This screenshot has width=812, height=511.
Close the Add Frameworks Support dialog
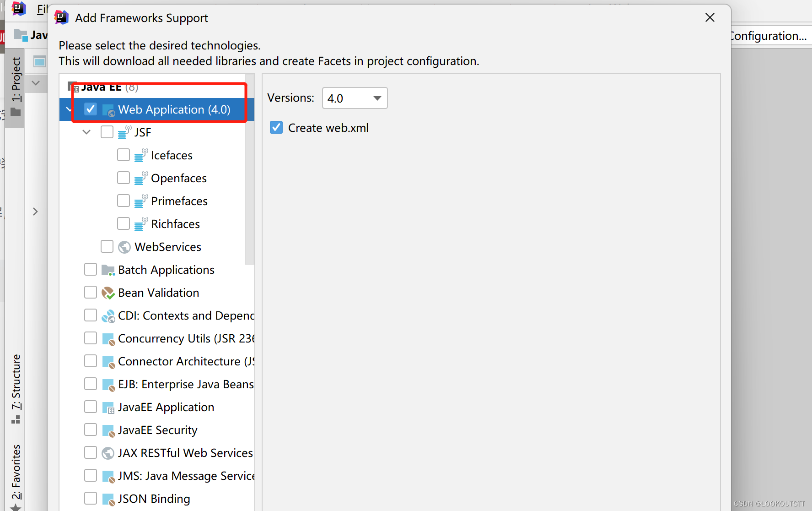710,17
